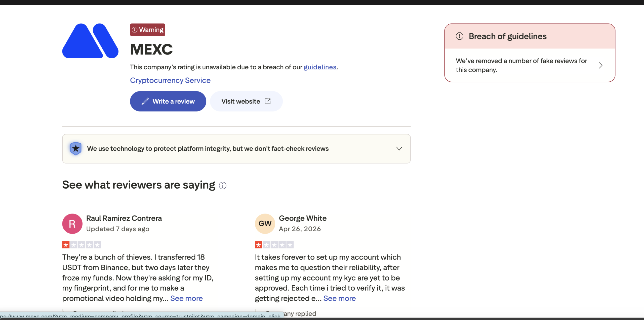Expand George White's review with See more

tap(340, 298)
